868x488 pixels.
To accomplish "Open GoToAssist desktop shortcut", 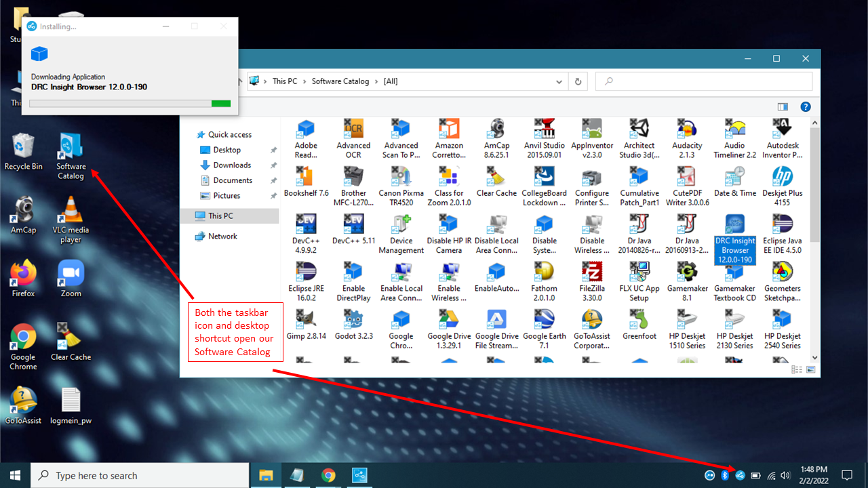I will (23, 405).
